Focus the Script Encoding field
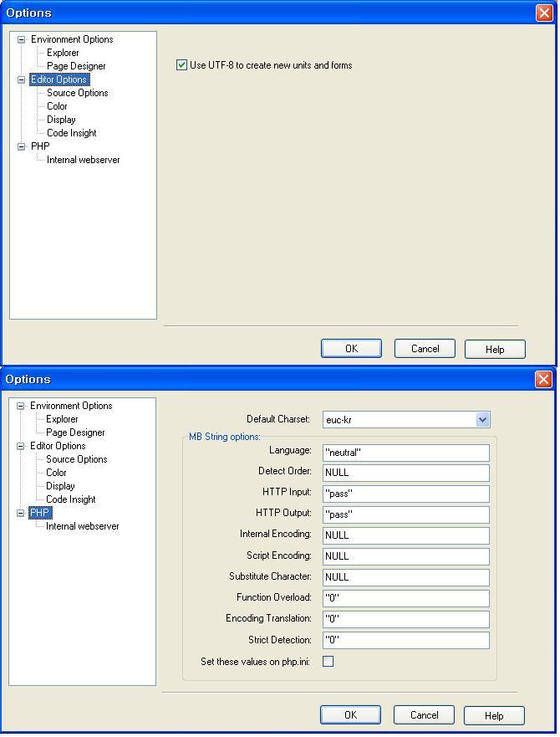The image size is (560, 737). pos(406,556)
